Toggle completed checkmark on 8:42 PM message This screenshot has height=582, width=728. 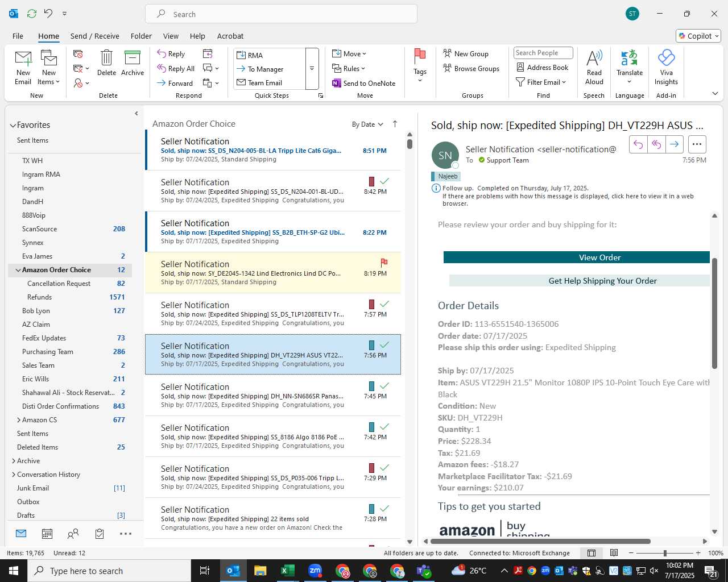pos(384,181)
